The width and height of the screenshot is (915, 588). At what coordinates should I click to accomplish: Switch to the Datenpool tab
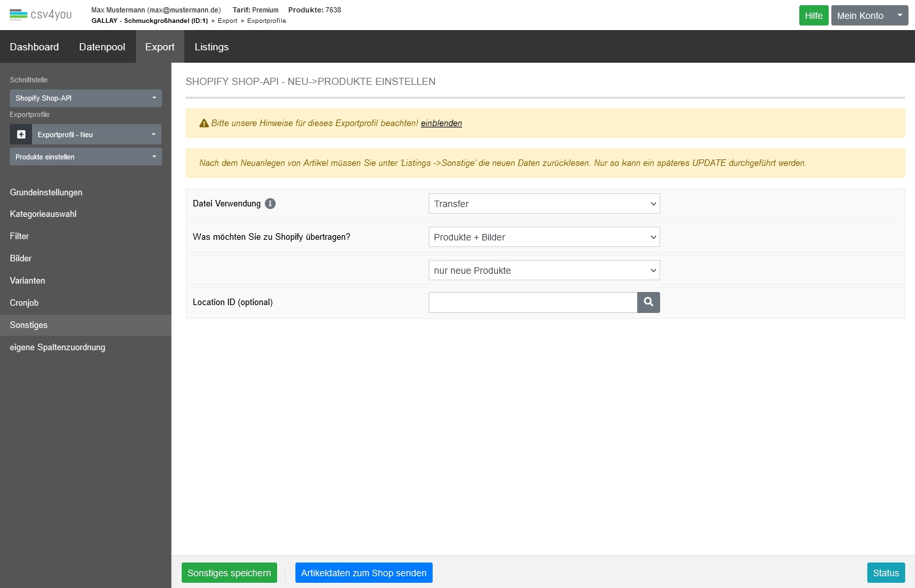click(x=102, y=47)
